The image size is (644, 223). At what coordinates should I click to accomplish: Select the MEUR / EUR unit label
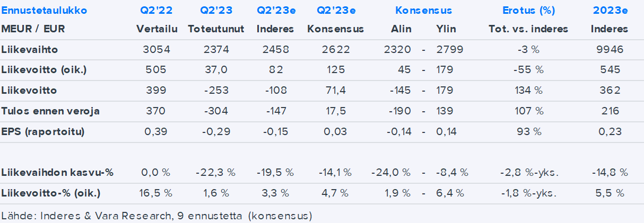33,29
